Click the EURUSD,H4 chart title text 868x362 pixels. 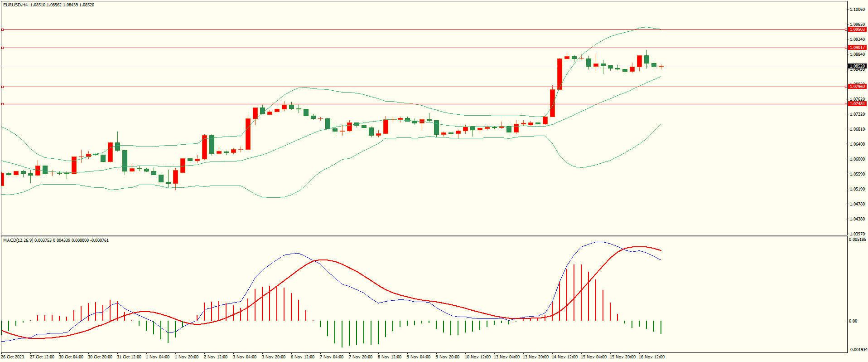point(15,5)
